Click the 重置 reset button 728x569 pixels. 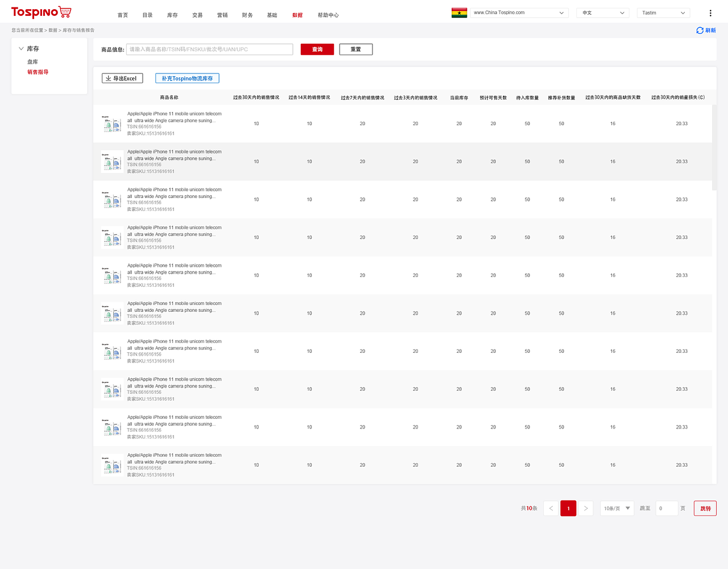tap(356, 50)
